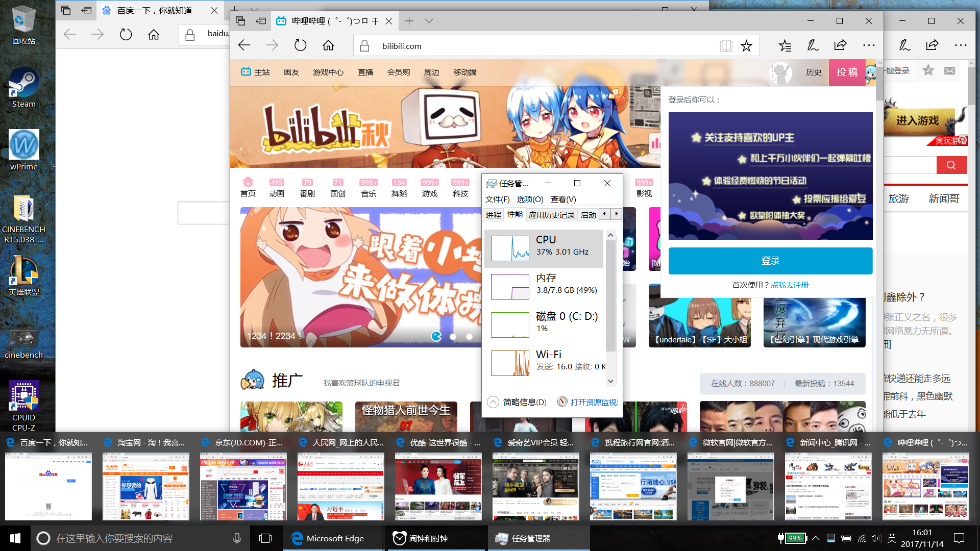Click Task Manager tab scroll right arrow
The width and height of the screenshot is (980, 551).
[x=616, y=214]
